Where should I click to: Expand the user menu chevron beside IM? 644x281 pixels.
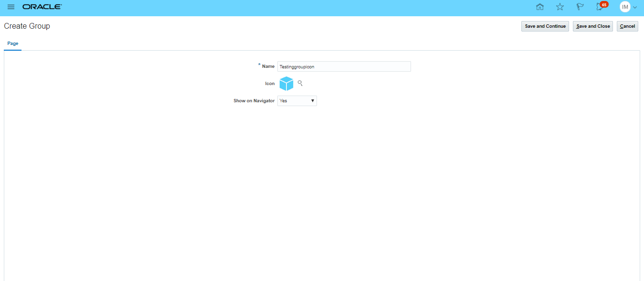coord(635,8)
